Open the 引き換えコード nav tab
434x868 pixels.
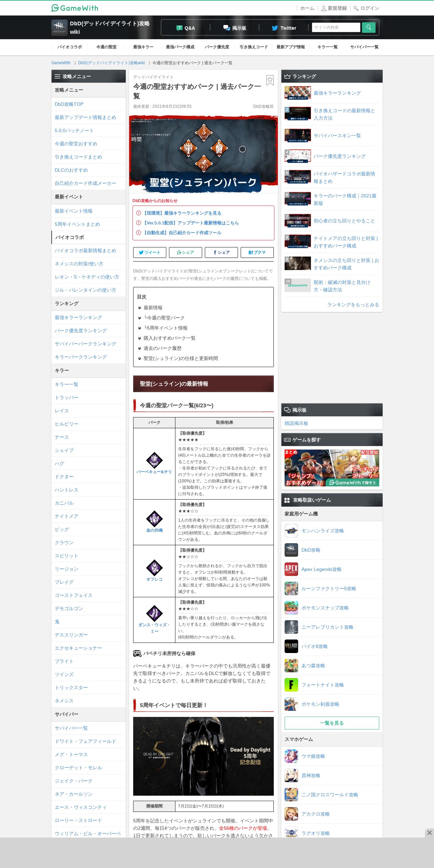pyautogui.click(x=254, y=47)
